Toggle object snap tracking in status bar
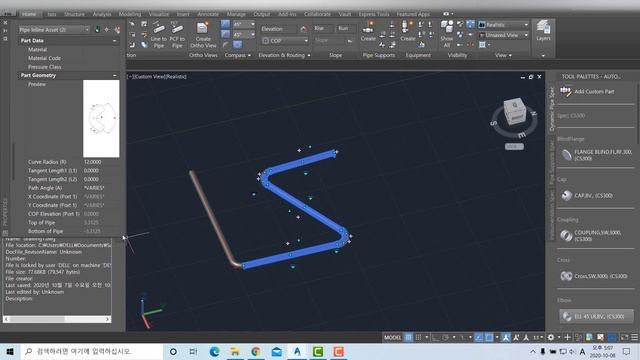The image size is (640, 360). 479,337
